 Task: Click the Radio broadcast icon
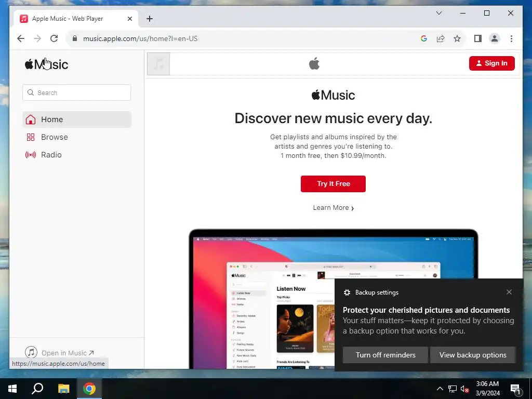pos(31,155)
